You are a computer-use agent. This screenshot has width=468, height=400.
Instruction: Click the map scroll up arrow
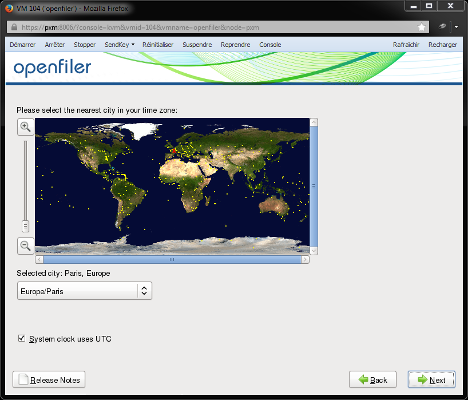313,122
